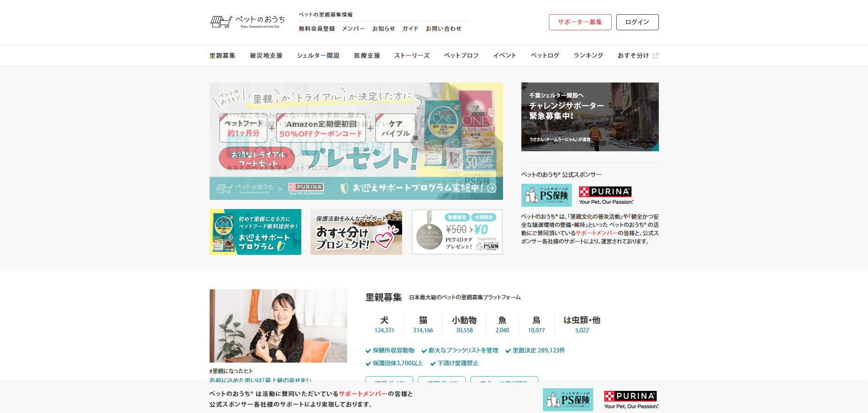This screenshot has height=413, width=868.
Task: Click the arrow circle on the banner
Action: (x=492, y=188)
